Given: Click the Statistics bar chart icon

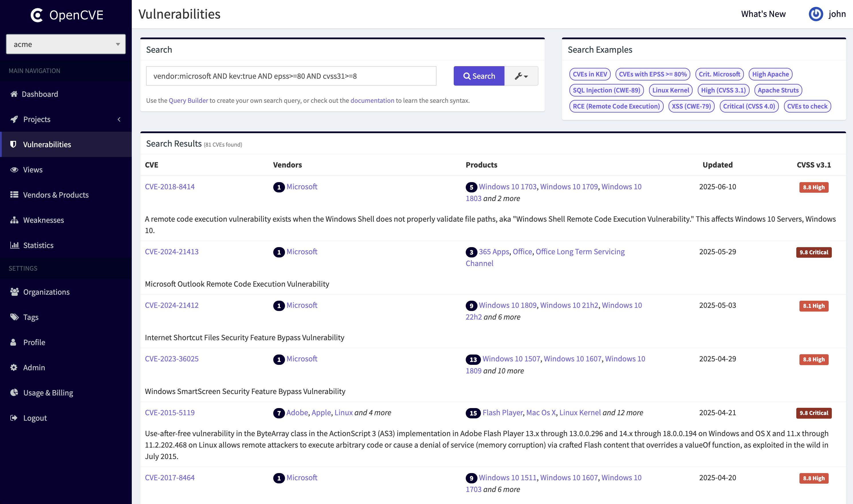Looking at the screenshot, I should coord(14,245).
